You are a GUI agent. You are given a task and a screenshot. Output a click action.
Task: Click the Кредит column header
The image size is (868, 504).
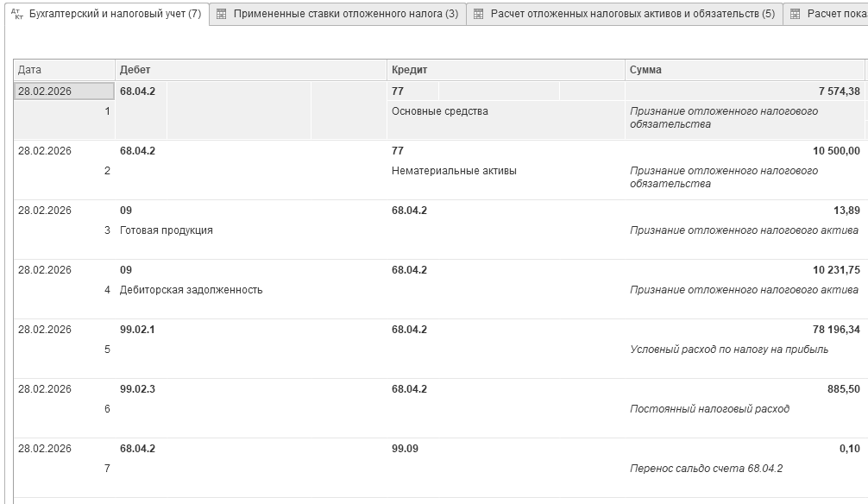click(506, 70)
